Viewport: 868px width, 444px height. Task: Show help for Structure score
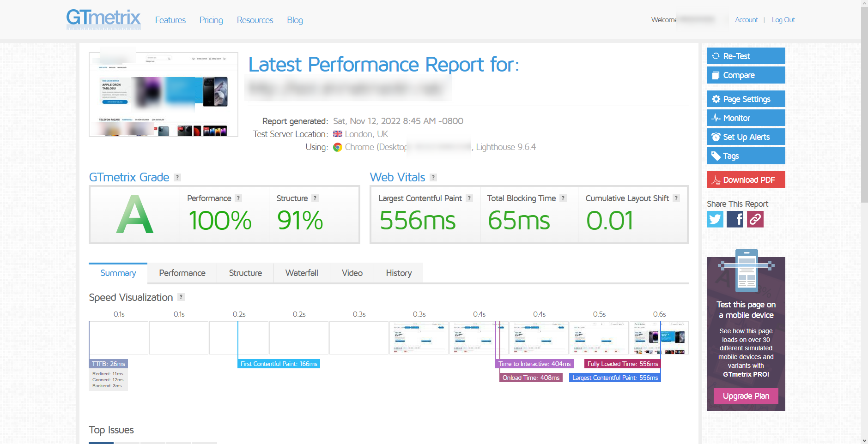point(315,198)
